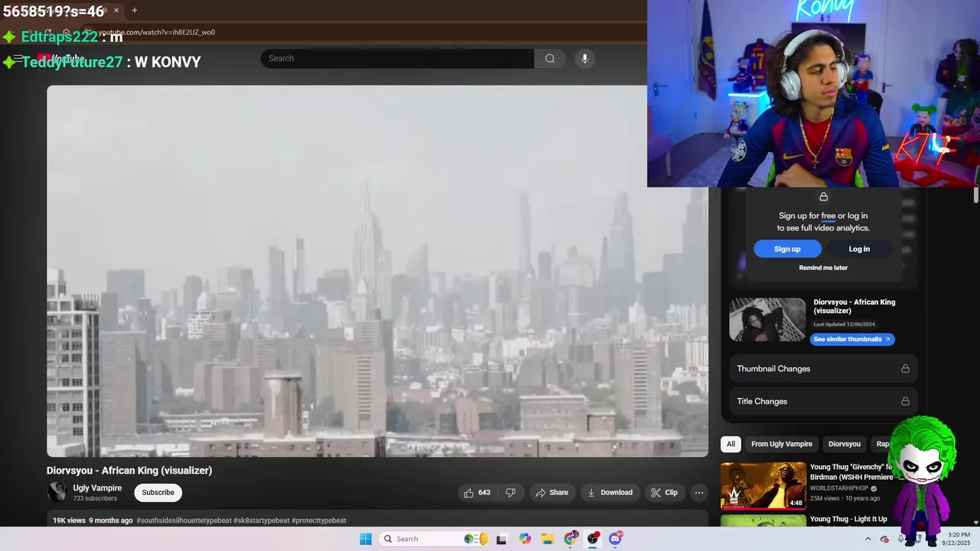Viewport: 980px width, 551px height.
Task: Dislike the video with the thumbs down
Action: pos(511,493)
